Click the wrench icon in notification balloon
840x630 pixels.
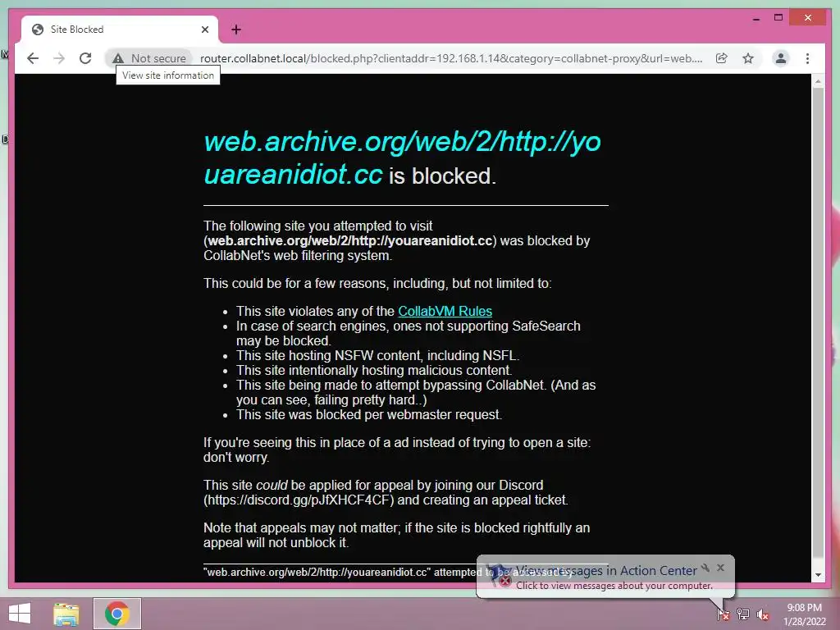tap(705, 568)
